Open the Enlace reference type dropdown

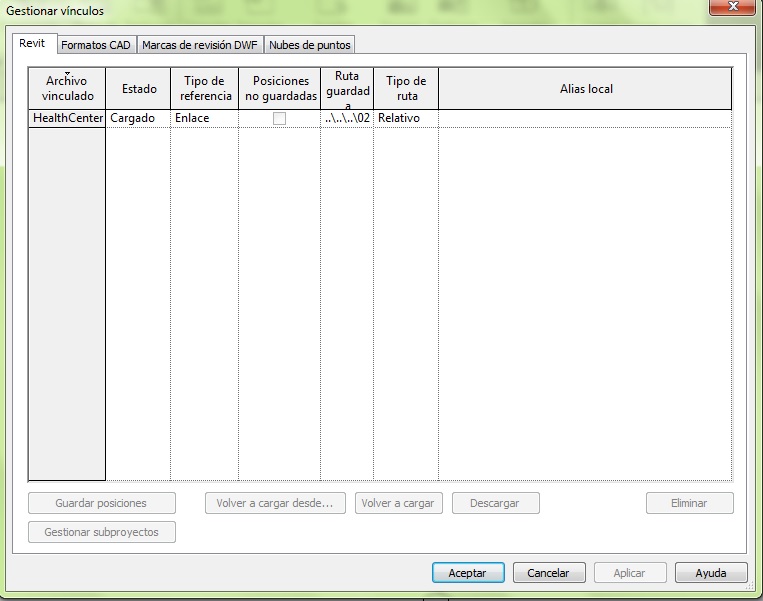(x=204, y=118)
